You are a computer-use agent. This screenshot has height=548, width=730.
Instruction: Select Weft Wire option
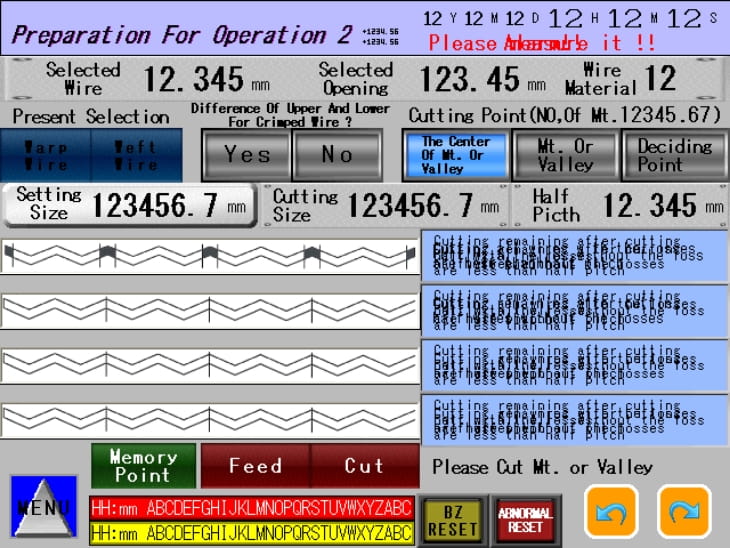point(137,155)
